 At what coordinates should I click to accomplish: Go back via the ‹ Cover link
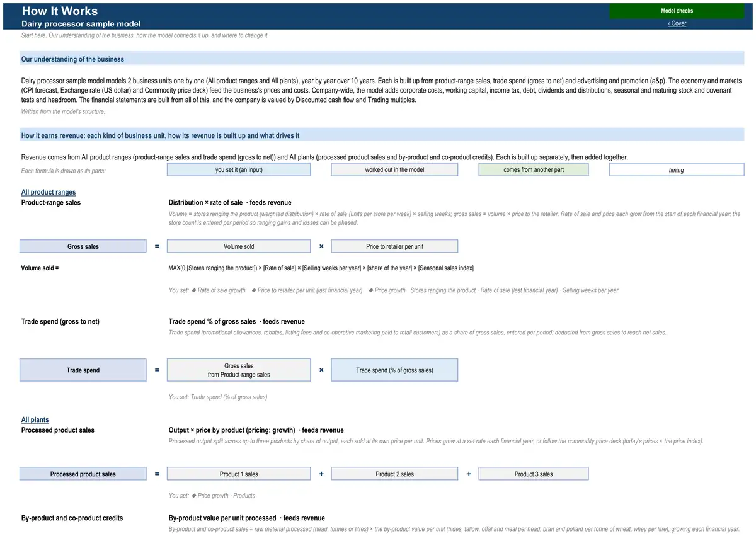[677, 23]
